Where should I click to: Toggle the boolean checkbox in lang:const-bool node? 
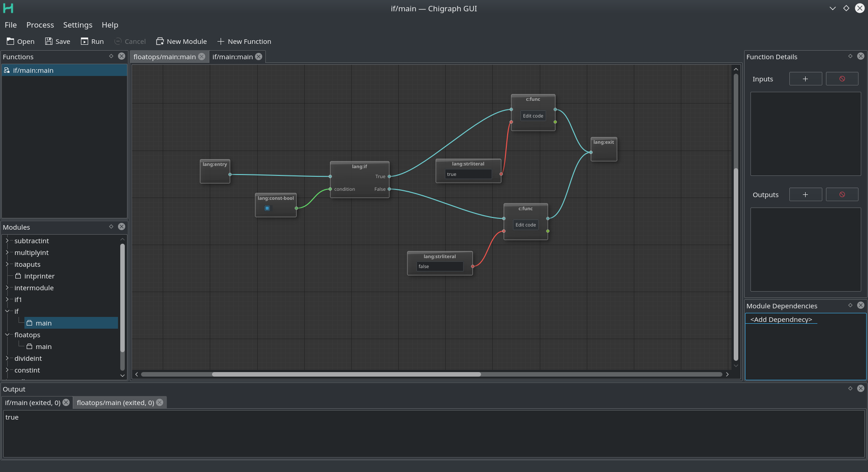pyautogui.click(x=267, y=208)
